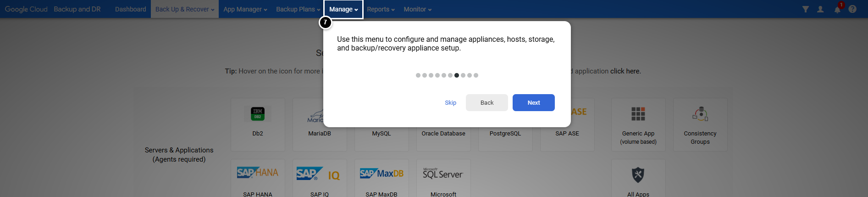This screenshot has height=197, width=868.
Task: Open the Reports menu
Action: pos(381,9)
